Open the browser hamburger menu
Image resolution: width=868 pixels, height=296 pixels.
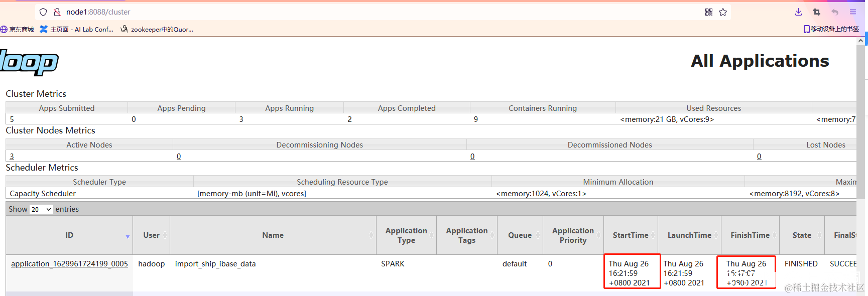click(853, 12)
